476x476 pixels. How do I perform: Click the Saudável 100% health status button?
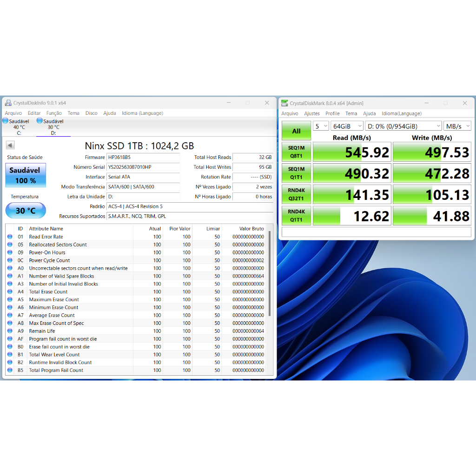click(x=26, y=175)
